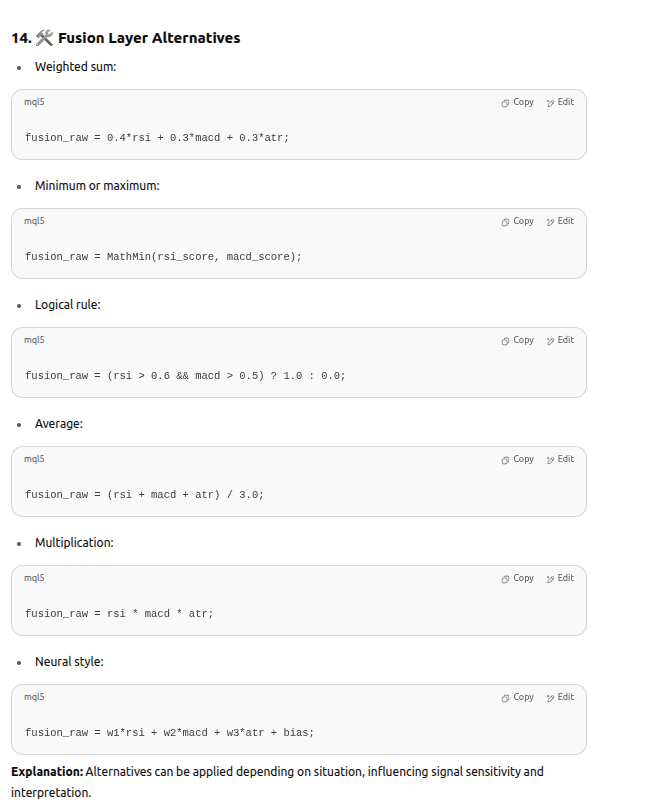This screenshot has width=649, height=804.
Task: Copy the neural style code block
Action: click(x=518, y=697)
